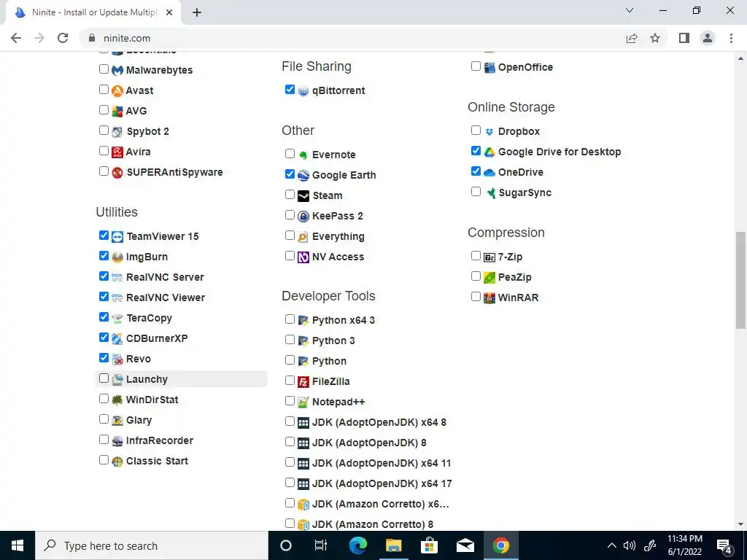Open the Windows Start menu

click(18, 545)
